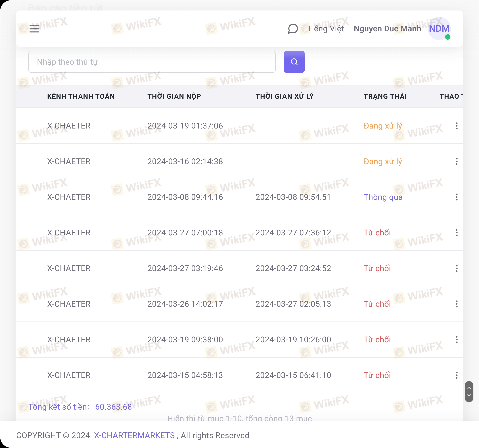Sort by the THỜI GIAN NỘP column header
The image size is (479, 448).
pos(174,96)
